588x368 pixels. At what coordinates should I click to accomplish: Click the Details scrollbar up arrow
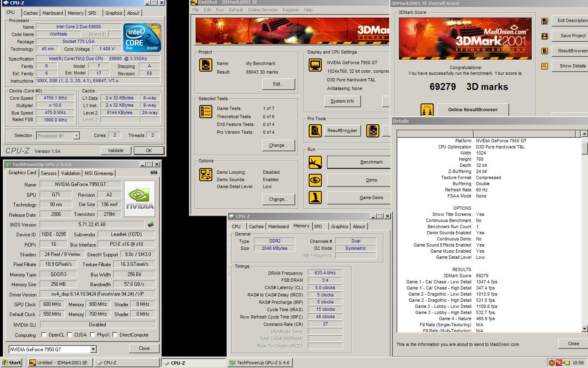click(584, 134)
